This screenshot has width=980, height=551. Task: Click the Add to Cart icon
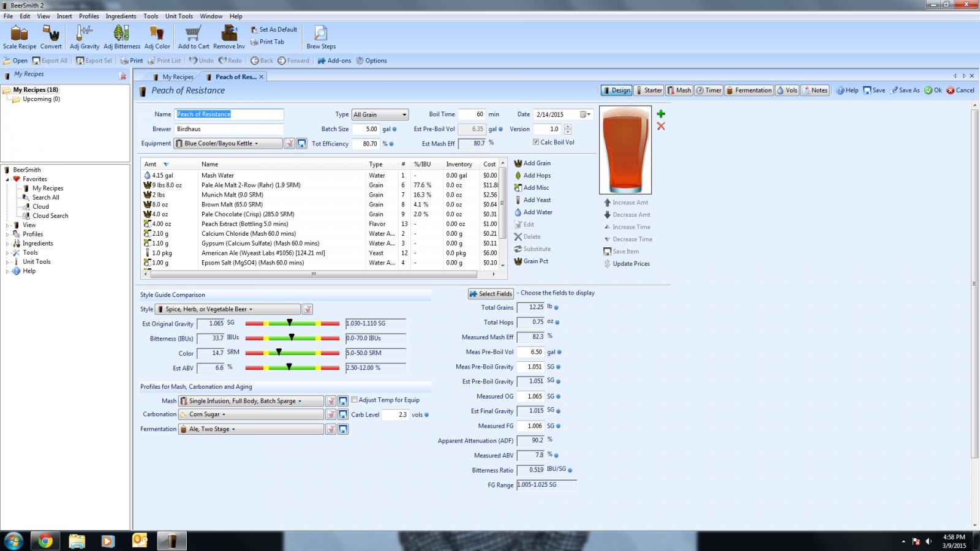point(194,37)
